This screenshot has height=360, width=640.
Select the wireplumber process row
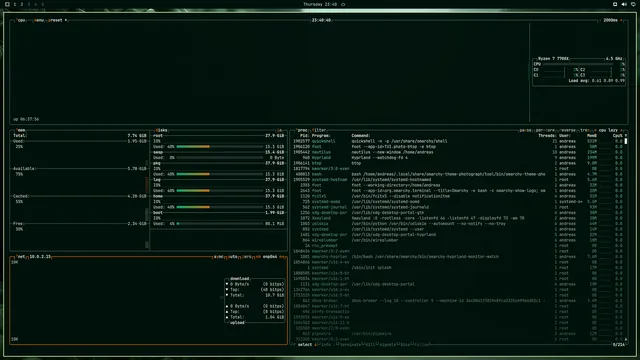point(458,240)
